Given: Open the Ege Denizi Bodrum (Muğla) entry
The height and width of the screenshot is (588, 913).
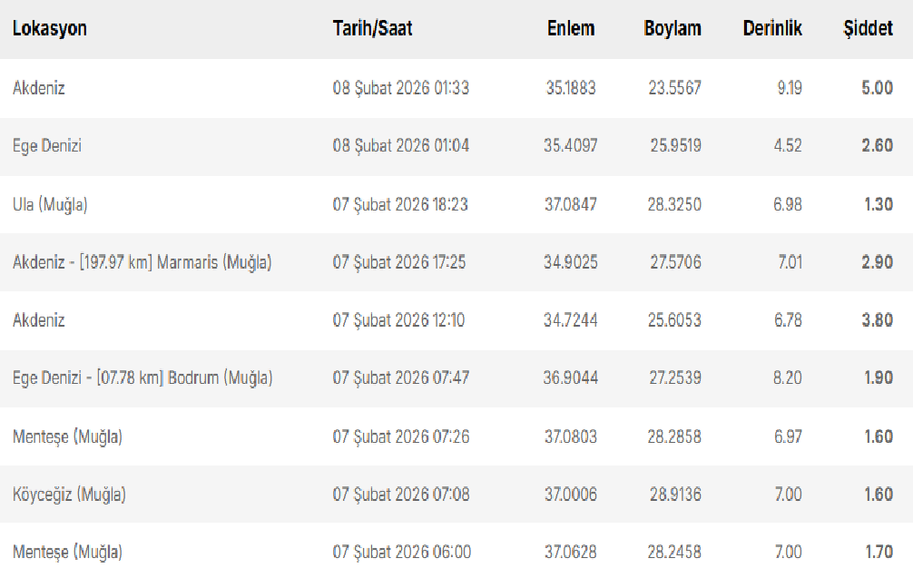Looking at the screenshot, I should (x=142, y=377).
